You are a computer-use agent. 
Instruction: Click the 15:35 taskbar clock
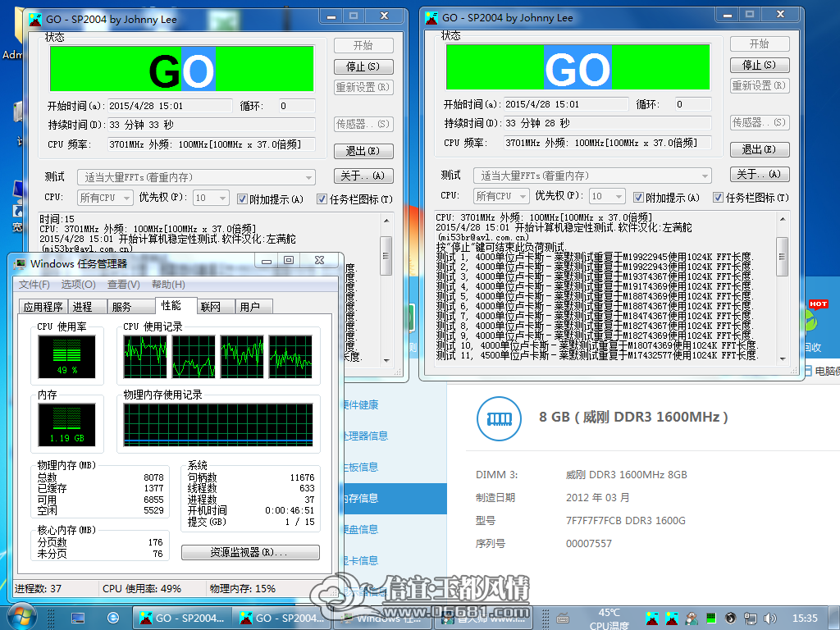click(x=806, y=619)
